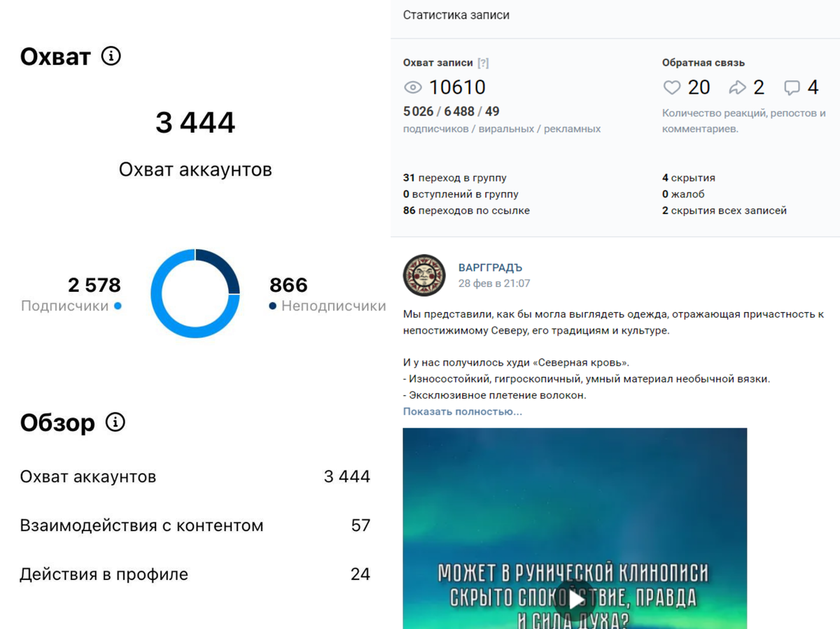
Task: Click the 86 переходов по ссылке stat
Action: coord(466,210)
